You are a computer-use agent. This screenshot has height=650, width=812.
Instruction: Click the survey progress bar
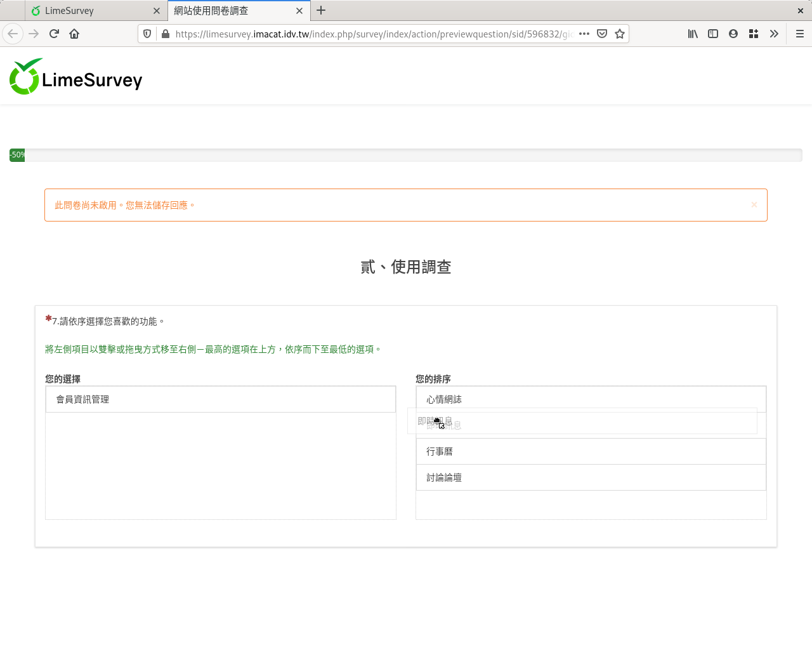pos(406,155)
